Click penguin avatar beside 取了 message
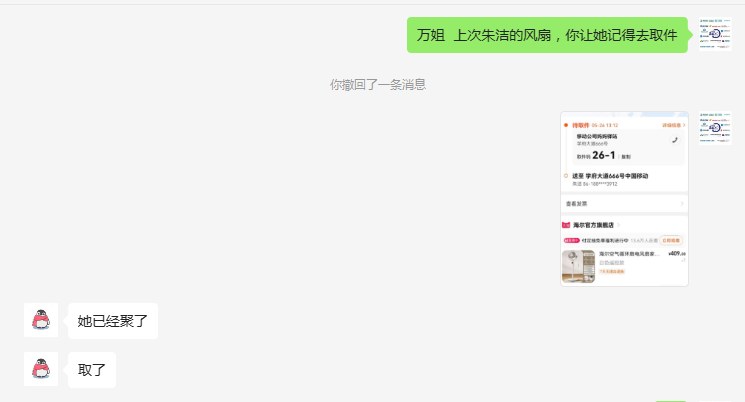Image resolution: width=745 pixels, height=402 pixels. click(x=41, y=369)
